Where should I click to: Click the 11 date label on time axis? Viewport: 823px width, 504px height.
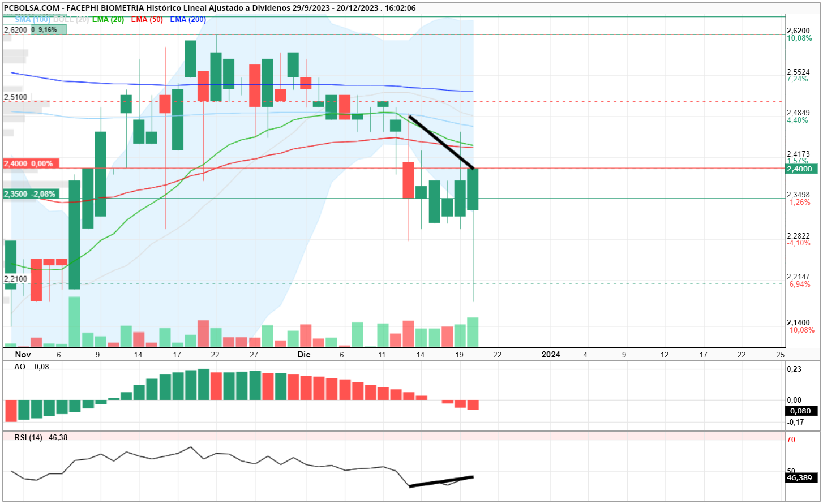click(x=382, y=355)
